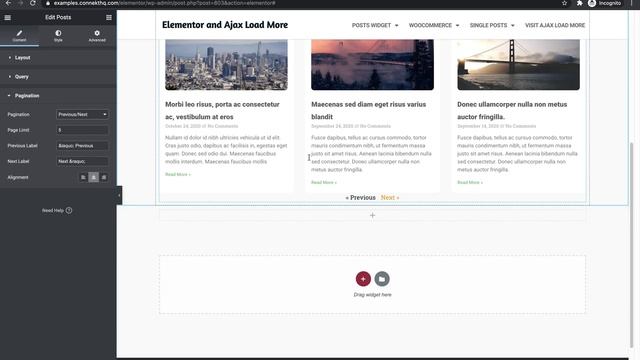Click the Previous Label input field
Screen dimensions: 640x360
82,146
